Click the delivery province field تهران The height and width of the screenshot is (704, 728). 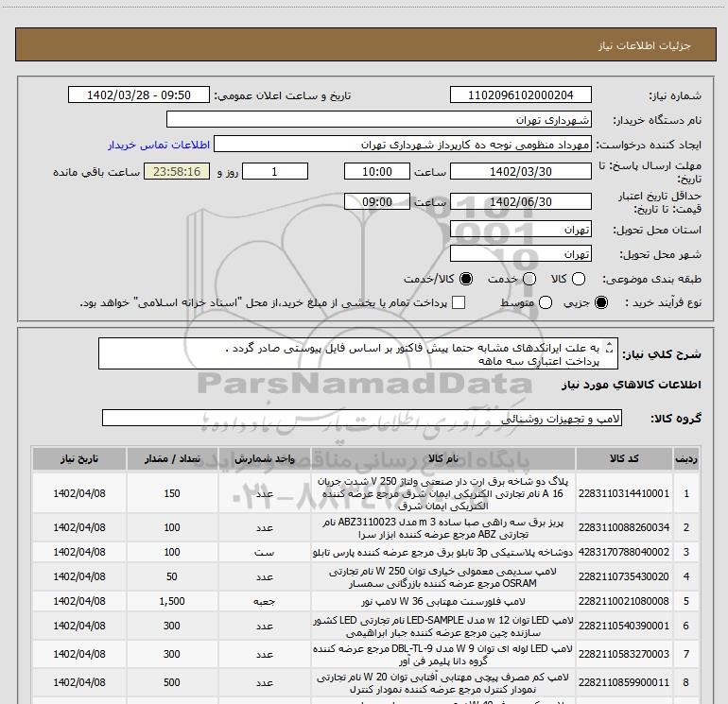tap(520, 229)
